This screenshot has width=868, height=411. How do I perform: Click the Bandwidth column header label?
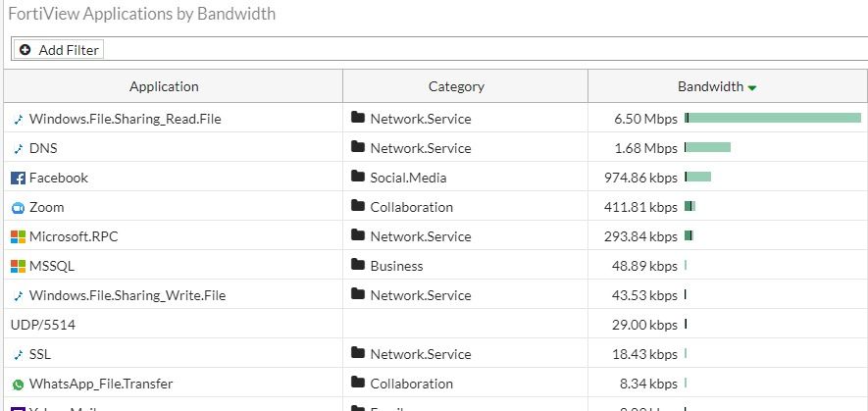click(x=710, y=86)
